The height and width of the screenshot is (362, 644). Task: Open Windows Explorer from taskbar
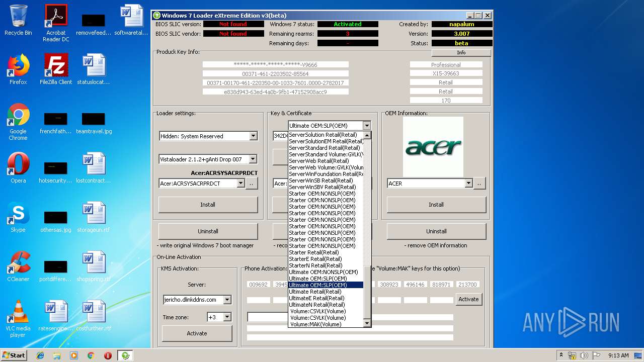point(57,355)
